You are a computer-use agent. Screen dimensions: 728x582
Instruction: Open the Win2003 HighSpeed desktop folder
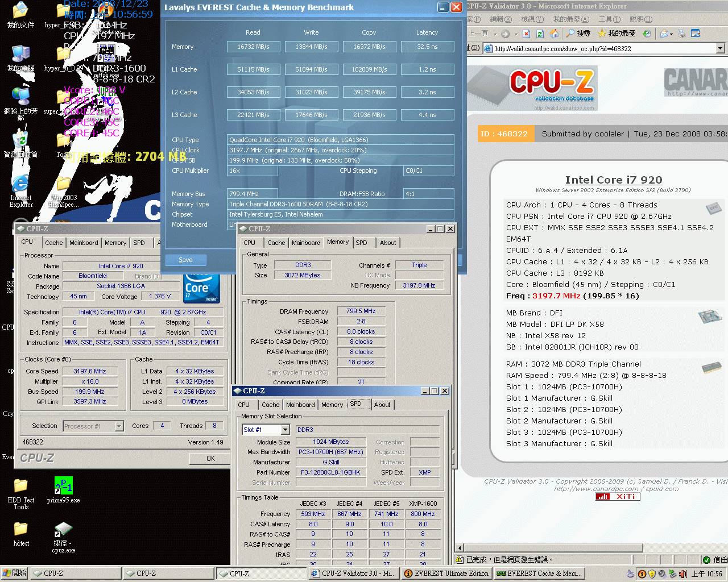coord(63,192)
